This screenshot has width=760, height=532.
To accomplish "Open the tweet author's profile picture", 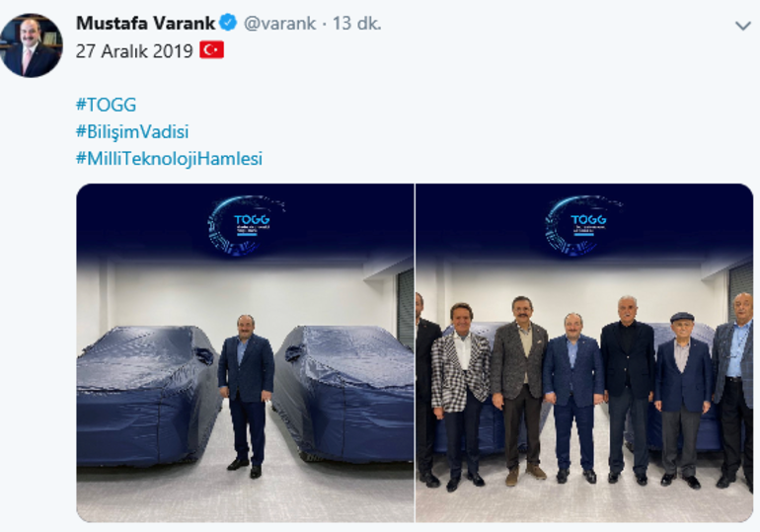I will tap(31, 45).
